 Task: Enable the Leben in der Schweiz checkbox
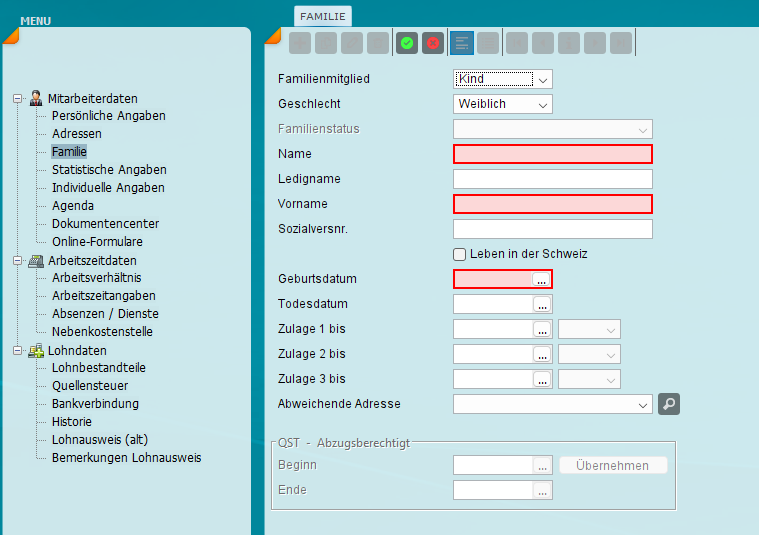[x=459, y=254]
